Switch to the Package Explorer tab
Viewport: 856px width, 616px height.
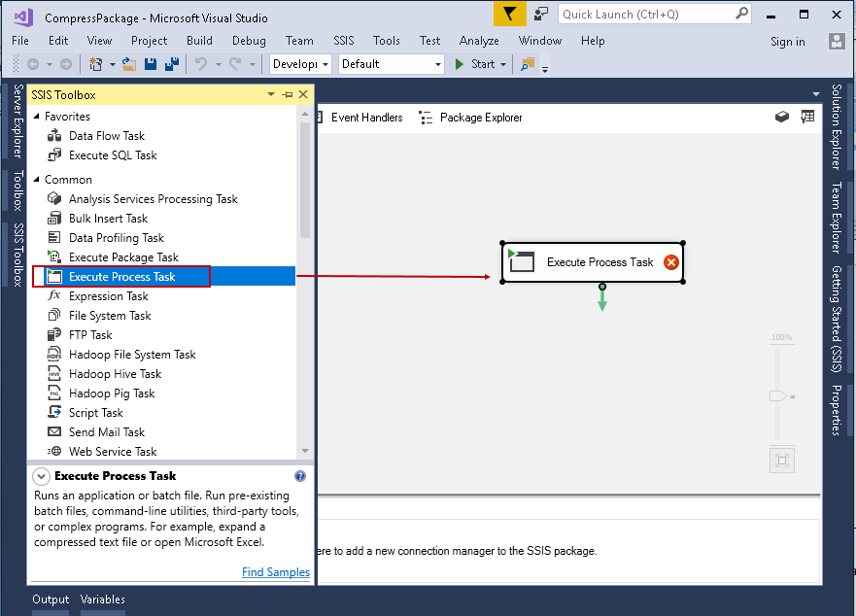(470, 118)
